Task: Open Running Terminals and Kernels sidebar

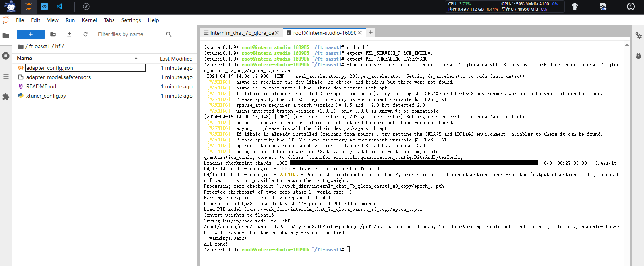Action: pos(6,56)
